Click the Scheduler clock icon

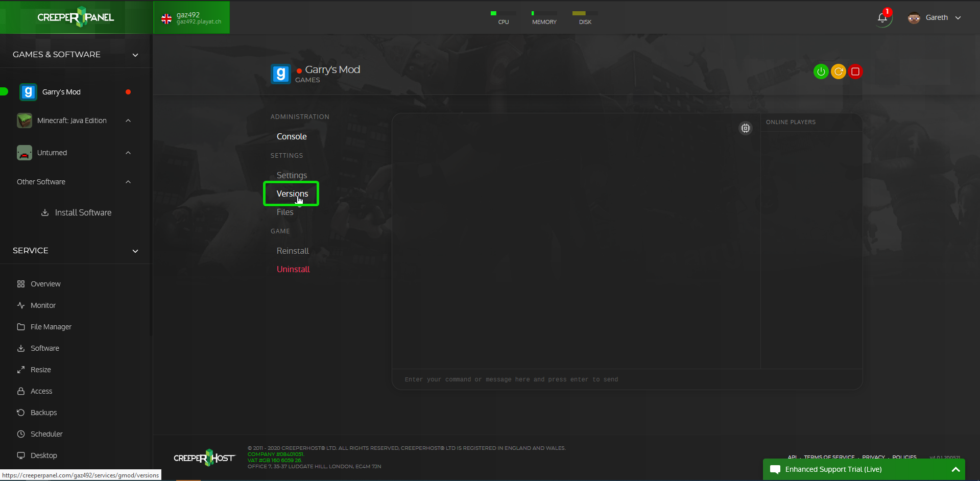point(21,434)
